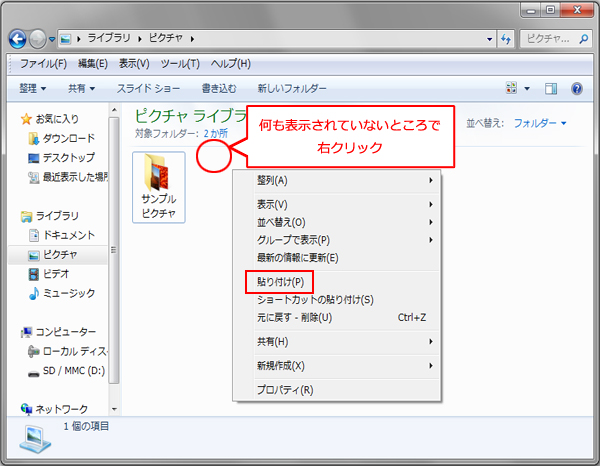This screenshot has width=600, height=466.
Task: Start スライド ショー from the toolbar
Action: (148, 89)
